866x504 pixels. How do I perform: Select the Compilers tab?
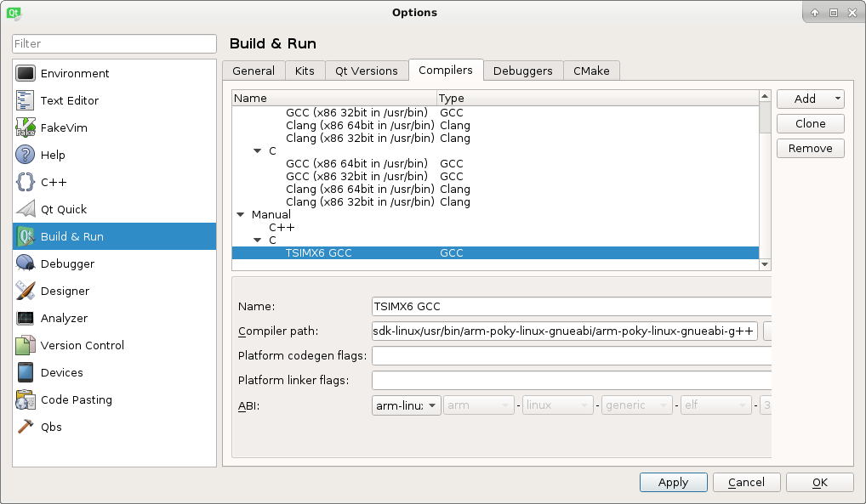tap(446, 70)
